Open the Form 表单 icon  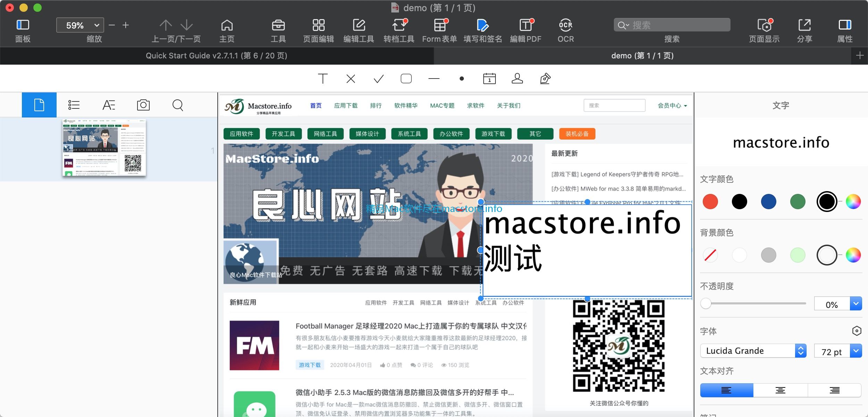click(x=440, y=25)
